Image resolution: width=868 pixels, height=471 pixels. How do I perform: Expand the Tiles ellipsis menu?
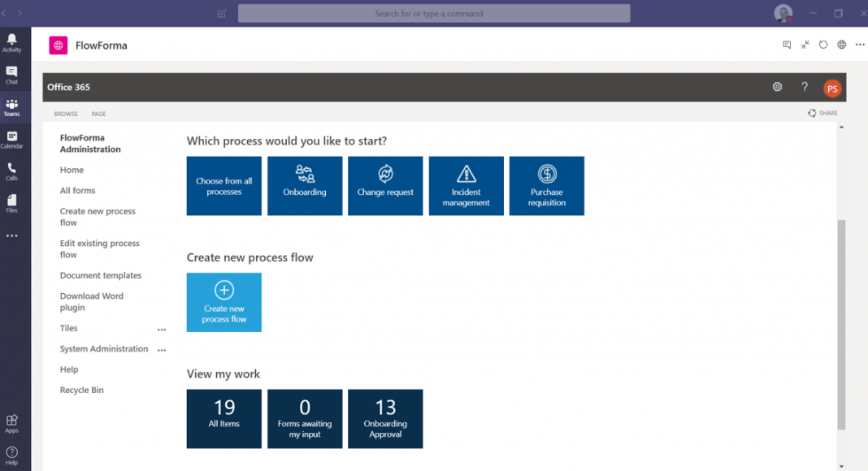click(162, 329)
